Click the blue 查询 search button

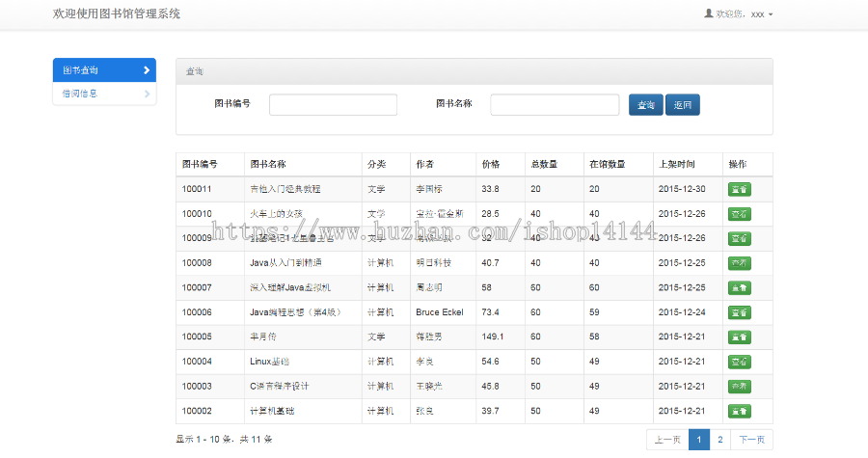coord(646,104)
